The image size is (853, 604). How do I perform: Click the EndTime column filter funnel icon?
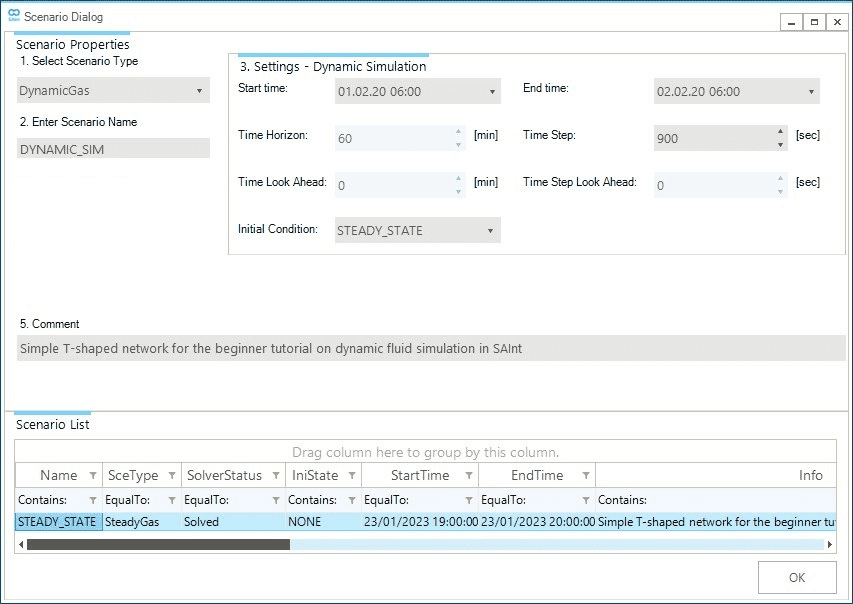[585, 476]
